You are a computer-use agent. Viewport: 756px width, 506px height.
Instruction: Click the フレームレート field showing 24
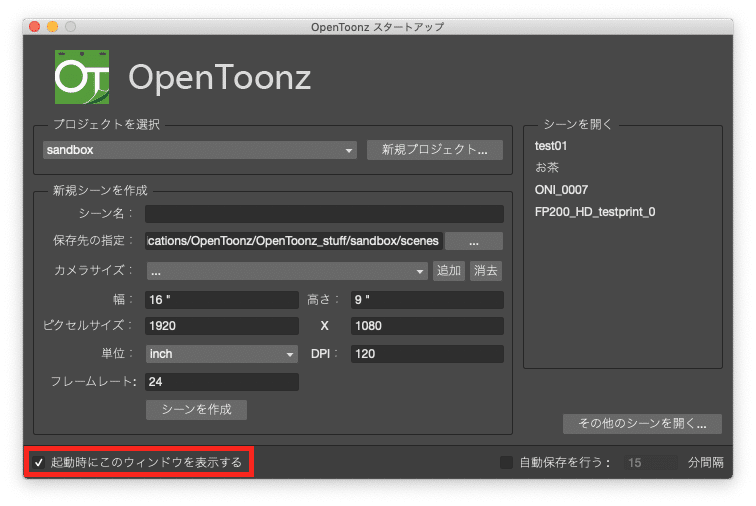coord(222,382)
